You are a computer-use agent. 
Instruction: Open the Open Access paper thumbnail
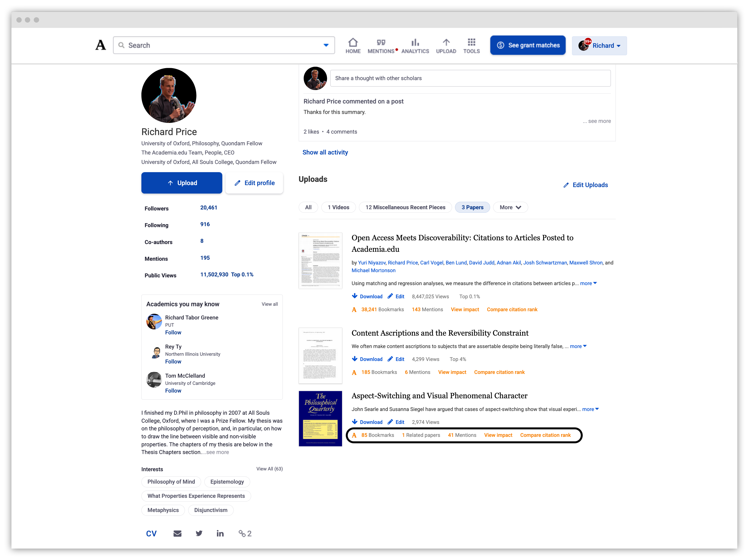pyautogui.click(x=320, y=260)
